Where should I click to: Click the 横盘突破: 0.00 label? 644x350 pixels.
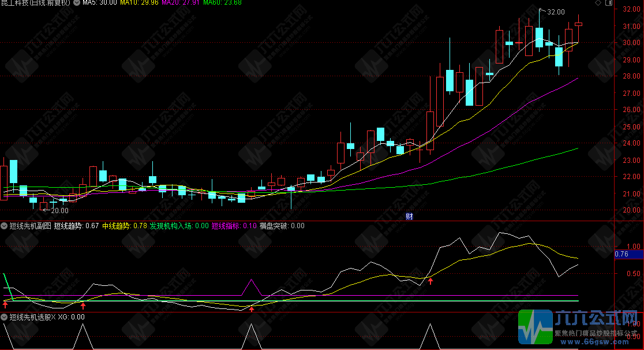click(282, 226)
